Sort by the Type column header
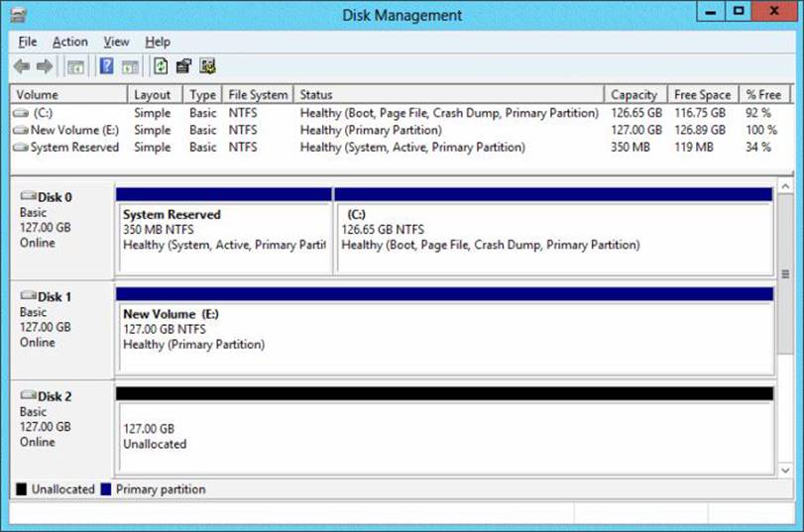The height and width of the screenshot is (532, 804). click(x=203, y=95)
